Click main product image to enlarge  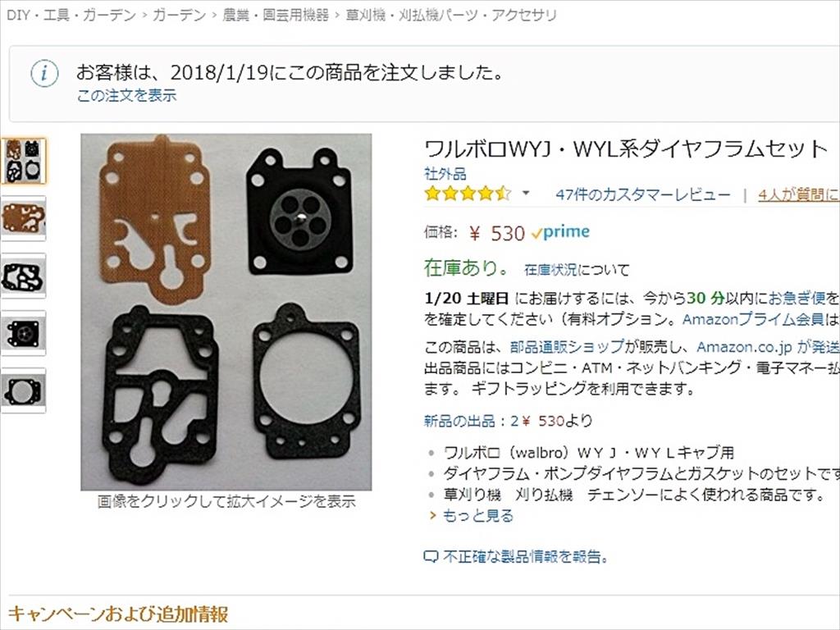(x=226, y=312)
